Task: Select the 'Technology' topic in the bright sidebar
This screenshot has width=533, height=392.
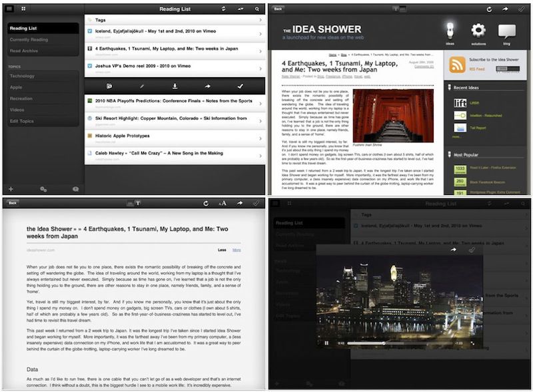Action: pyautogui.click(x=43, y=76)
